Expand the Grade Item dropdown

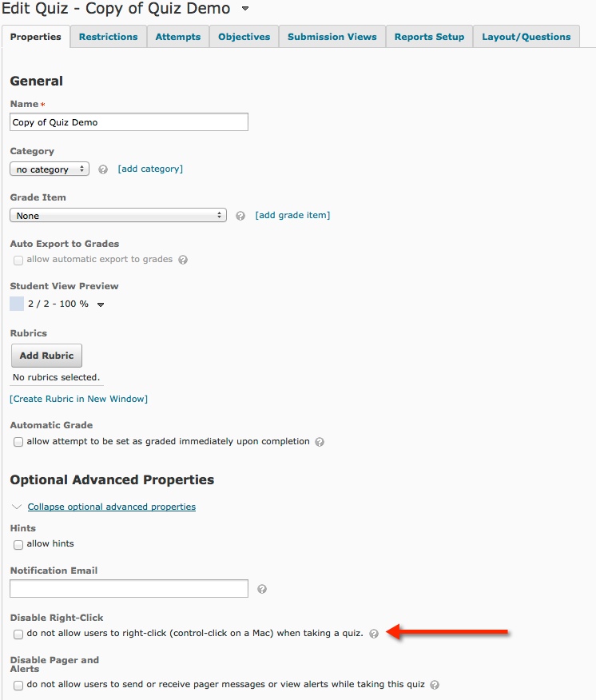coord(118,216)
